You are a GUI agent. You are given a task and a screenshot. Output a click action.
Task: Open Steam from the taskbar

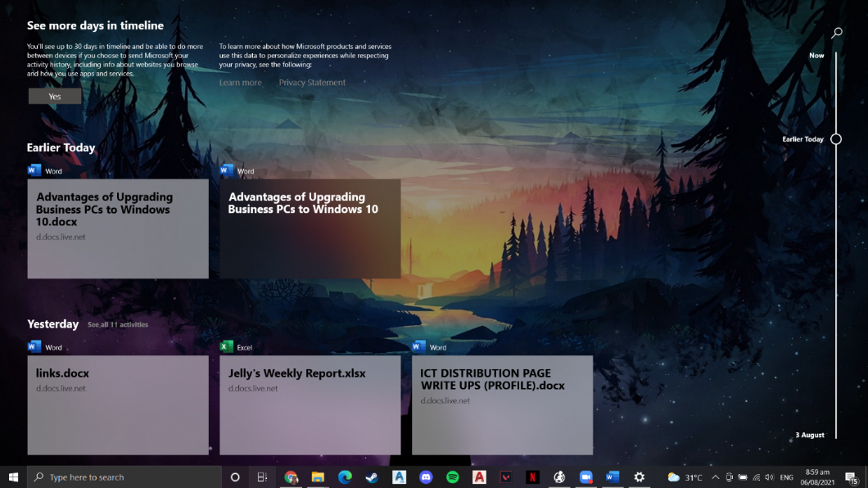tap(372, 477)
